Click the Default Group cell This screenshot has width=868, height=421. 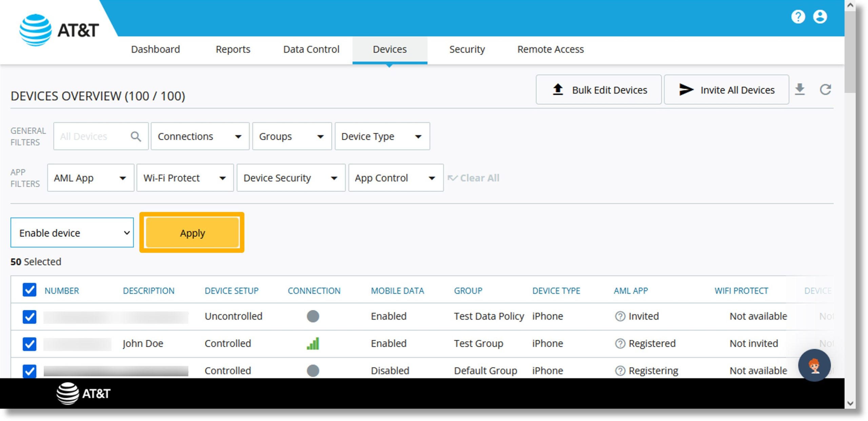click(x=486, y=371)
